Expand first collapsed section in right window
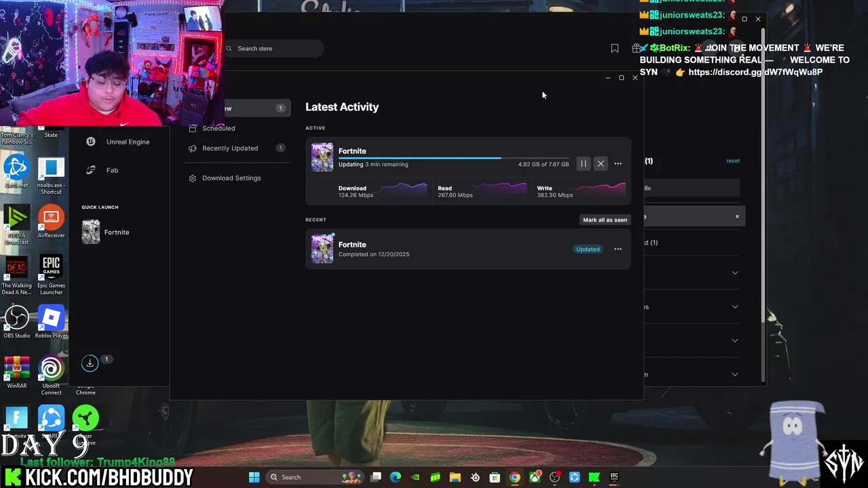The width and height of the screenshot is (868, 488). (x=734, y=272)
